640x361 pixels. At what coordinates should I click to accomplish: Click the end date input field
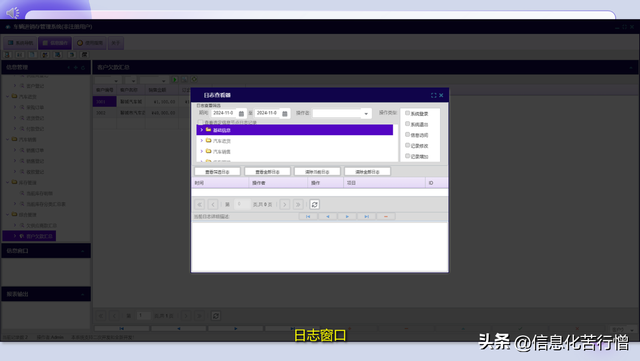coord(268,113)
